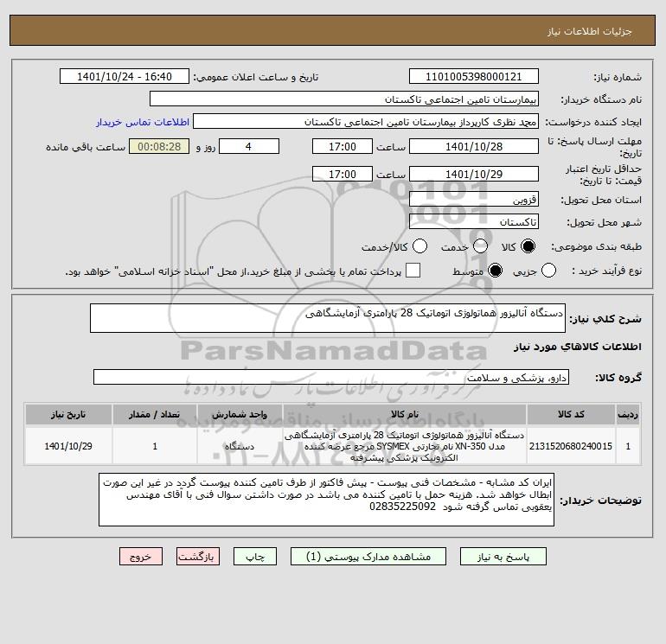Click the بازگشت back button
666x644 pixels.
pyautogui.click(x=198, y=557)
